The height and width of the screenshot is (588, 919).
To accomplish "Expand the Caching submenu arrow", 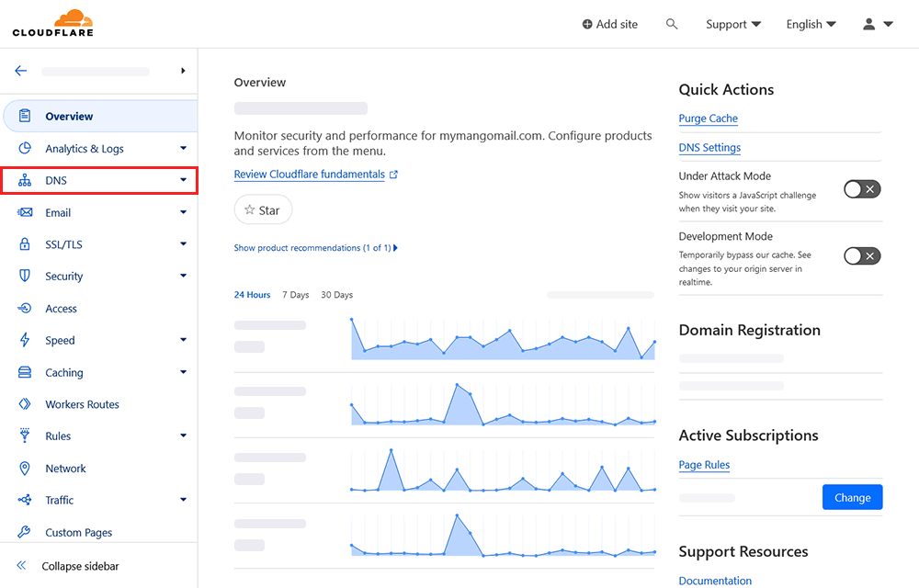I will tap(184, 372).
